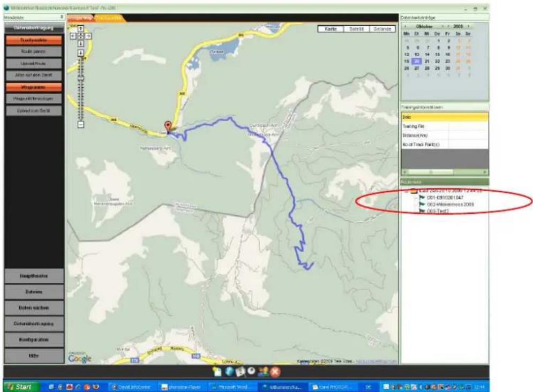Click the orange Wegpunkte button
Image resolution: width=533 pixels, height=392 pixels.
click(x=34, y=87)
